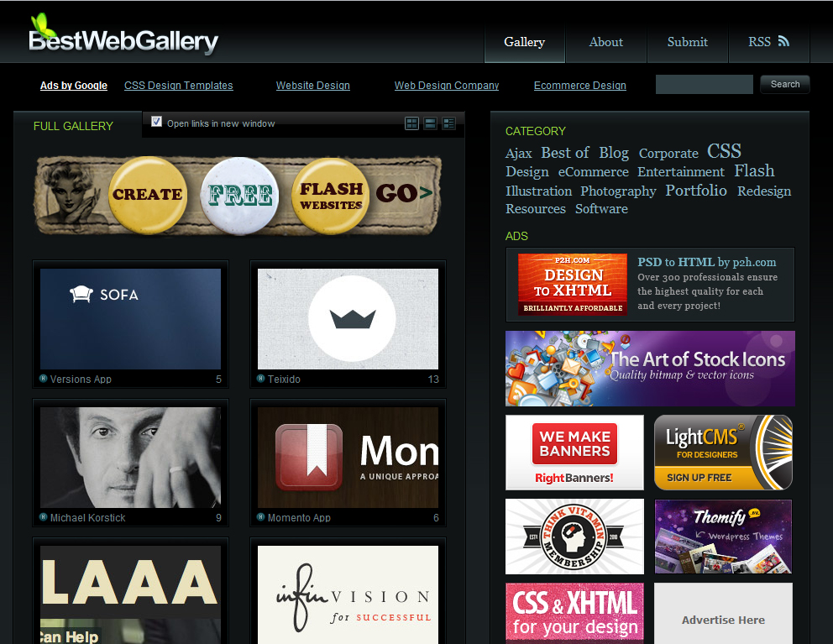Open the Sofa Versions App thumbnail
This screenshot has width=833, height=644.
click(131, 319)
